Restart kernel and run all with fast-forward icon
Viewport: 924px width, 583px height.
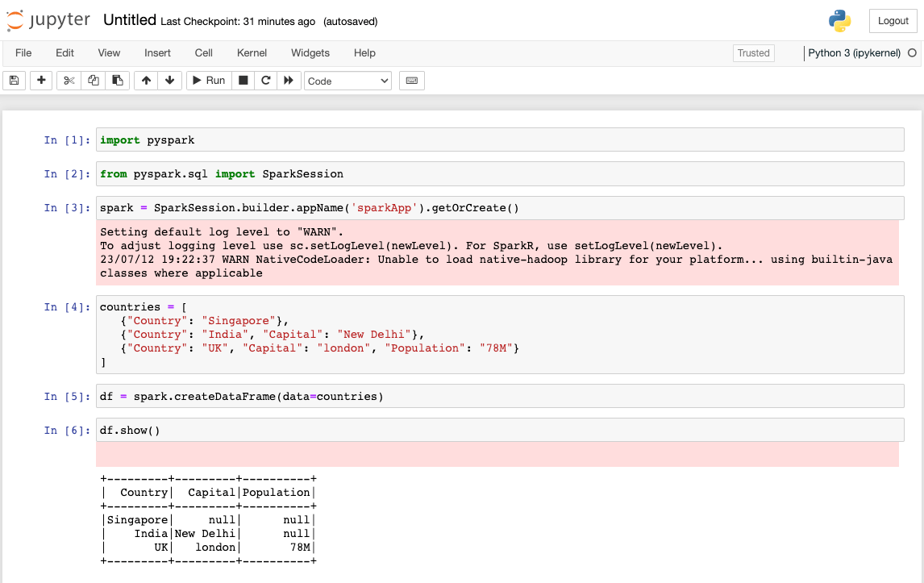click(289, 80)
